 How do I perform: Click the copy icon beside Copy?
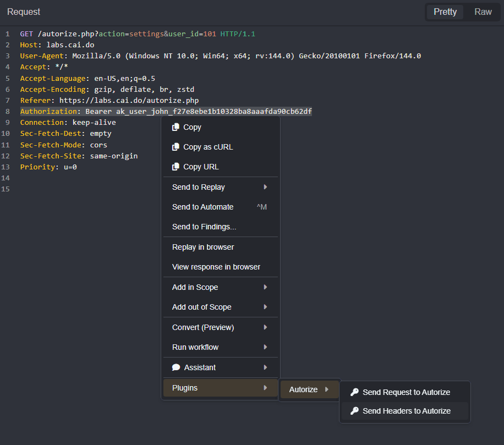176,127
